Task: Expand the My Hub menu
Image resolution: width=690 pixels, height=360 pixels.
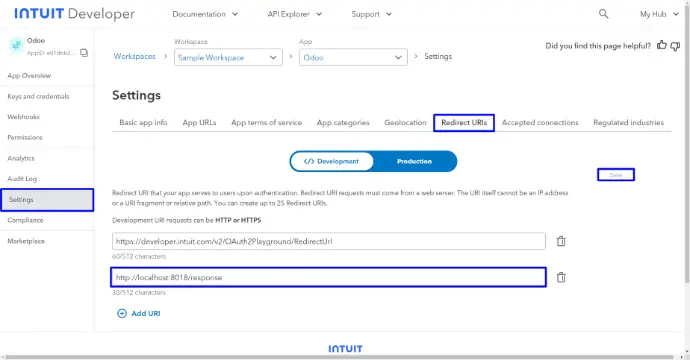Action: point(659,14)
